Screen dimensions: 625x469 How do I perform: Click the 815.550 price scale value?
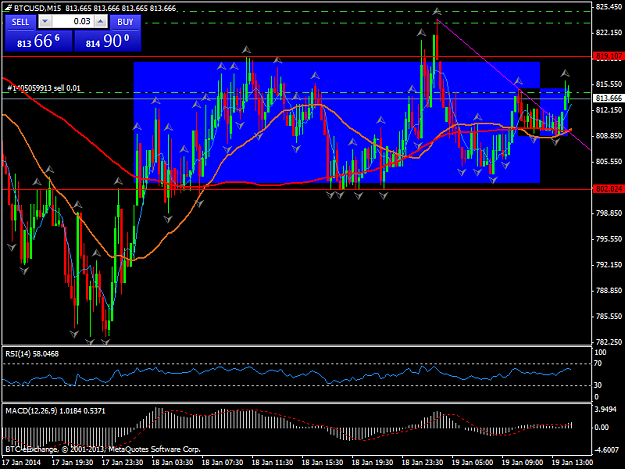[609, 84]
